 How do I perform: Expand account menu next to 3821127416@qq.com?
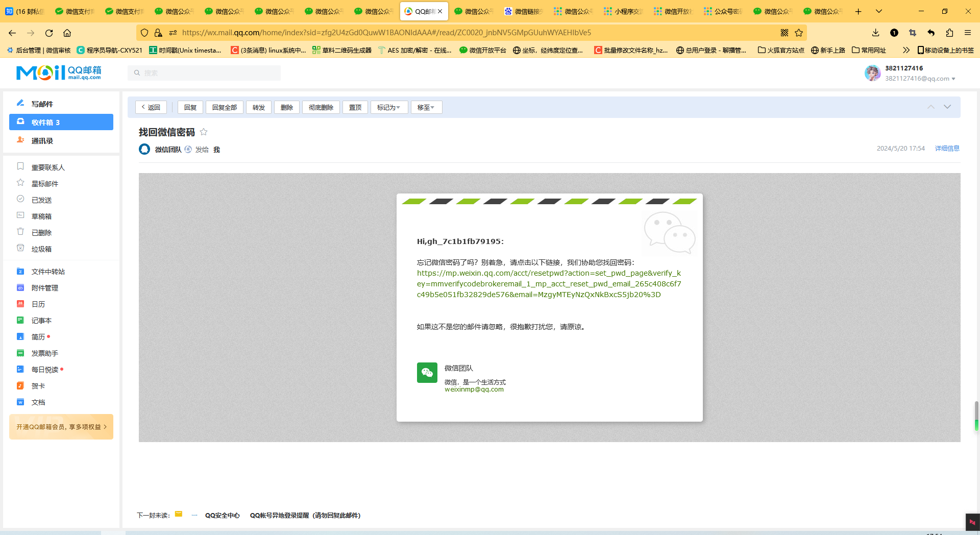(x=953, y=79)
